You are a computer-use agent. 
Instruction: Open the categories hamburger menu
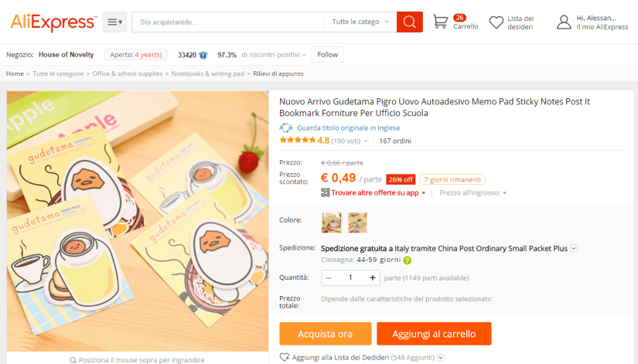point(114,22)
